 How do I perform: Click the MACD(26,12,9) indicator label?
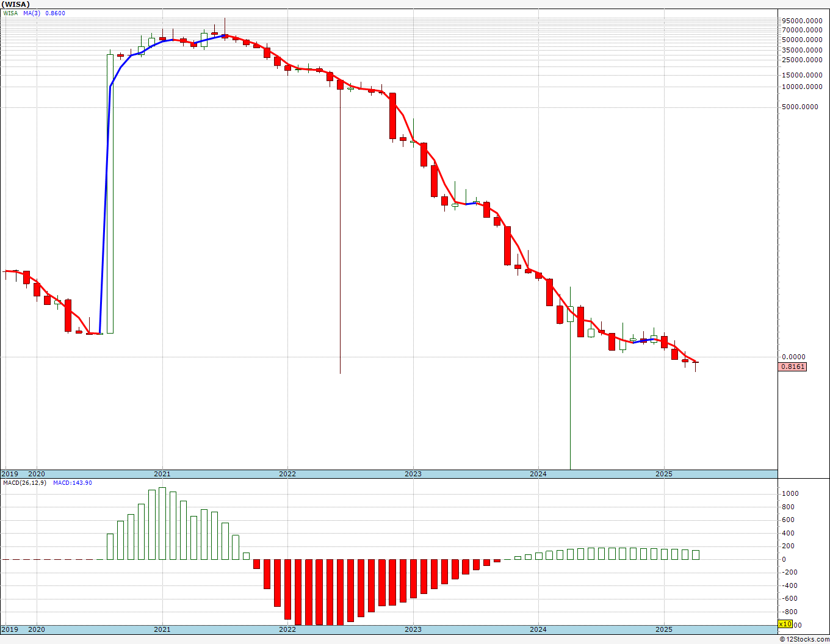click(x=26, y=483)
